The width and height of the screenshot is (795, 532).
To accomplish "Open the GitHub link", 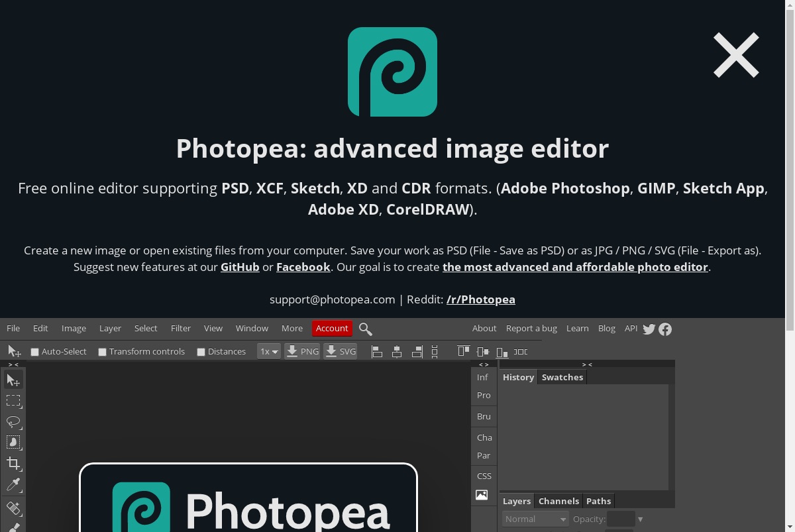I will coord(240,267).
